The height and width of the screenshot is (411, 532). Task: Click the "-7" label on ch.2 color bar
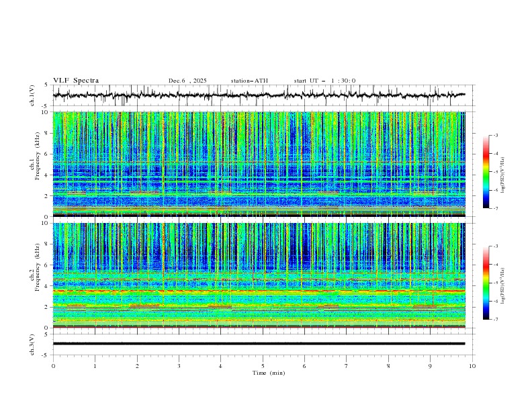coord(496,320)
